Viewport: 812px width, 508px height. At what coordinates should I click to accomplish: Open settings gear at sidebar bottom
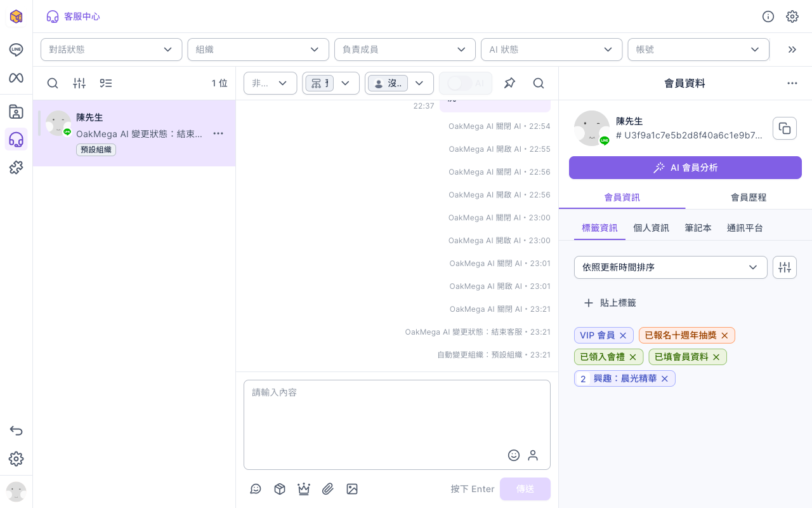16,458
